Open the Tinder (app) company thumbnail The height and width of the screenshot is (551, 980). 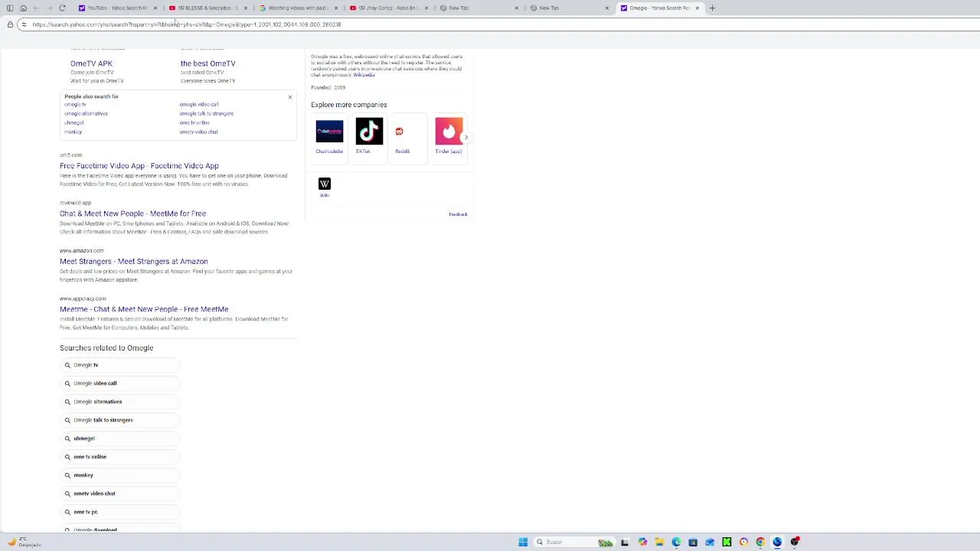coord(449,132)
